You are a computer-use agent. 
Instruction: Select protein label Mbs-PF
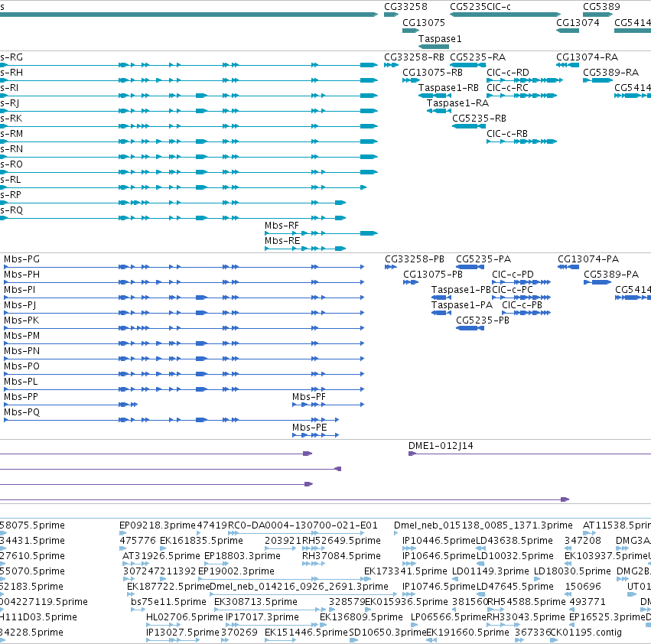tap(308, 397)
